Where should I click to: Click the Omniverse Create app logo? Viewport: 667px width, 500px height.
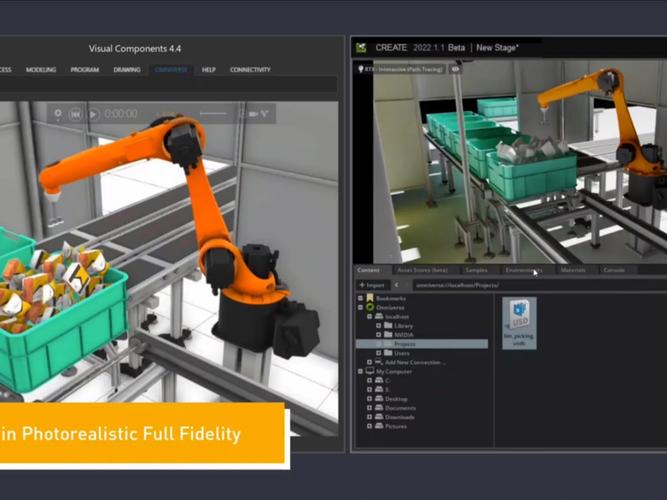point(361,48)
